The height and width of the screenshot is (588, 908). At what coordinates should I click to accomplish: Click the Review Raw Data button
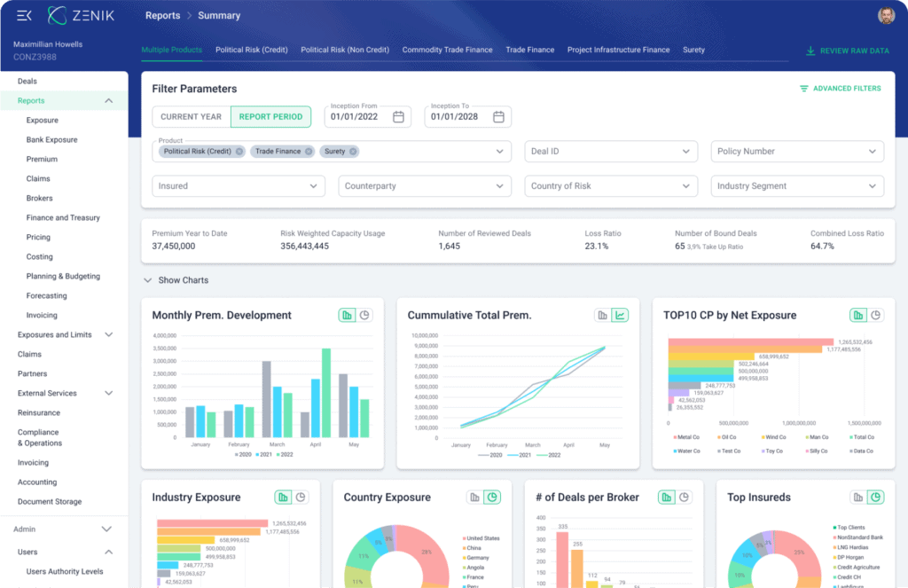[847, 51]
